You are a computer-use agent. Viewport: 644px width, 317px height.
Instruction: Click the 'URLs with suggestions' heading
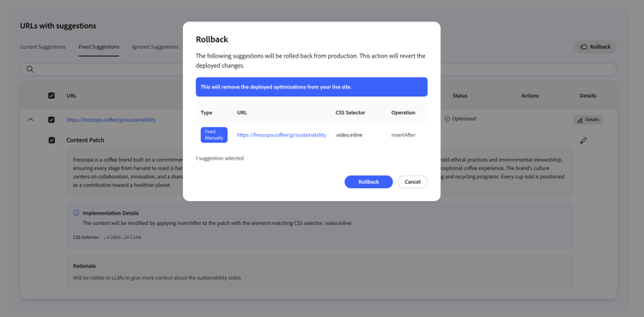click(x=58, y=26)
